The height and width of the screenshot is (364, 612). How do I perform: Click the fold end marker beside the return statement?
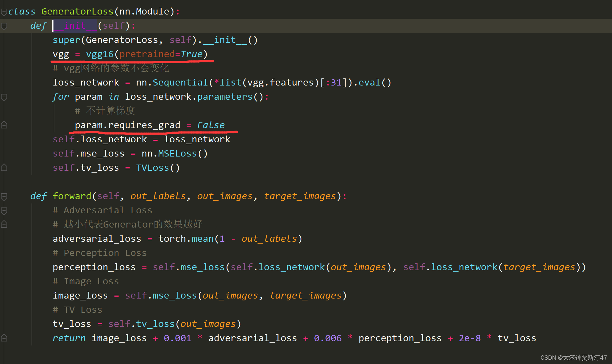(x=4, y=338)
